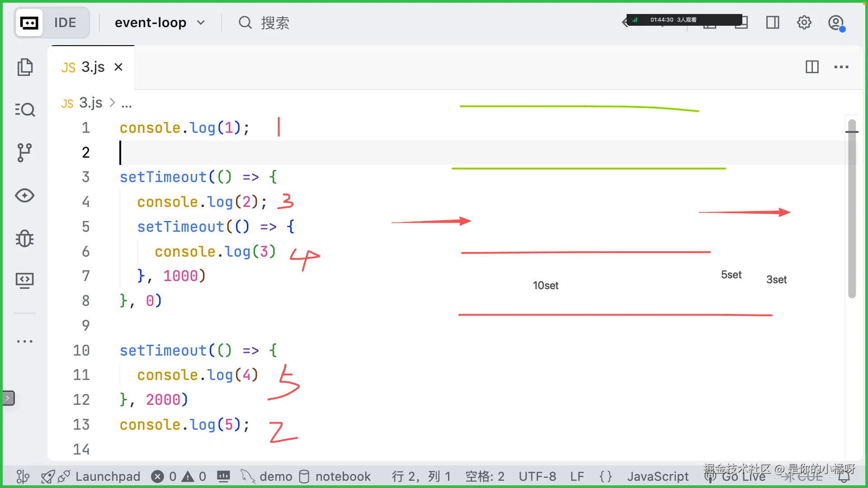
Task: Click line number 10 in the gutter
Action: click(x=81, y=351)
